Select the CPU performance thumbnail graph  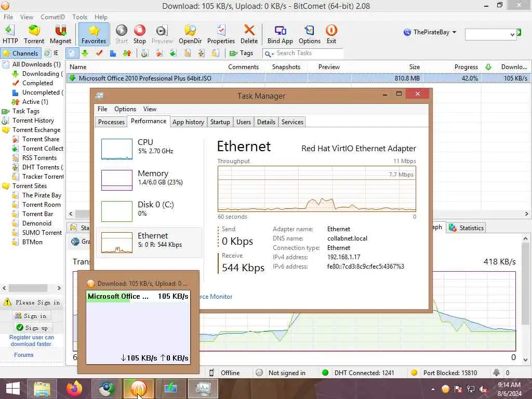tap(117, 149)
